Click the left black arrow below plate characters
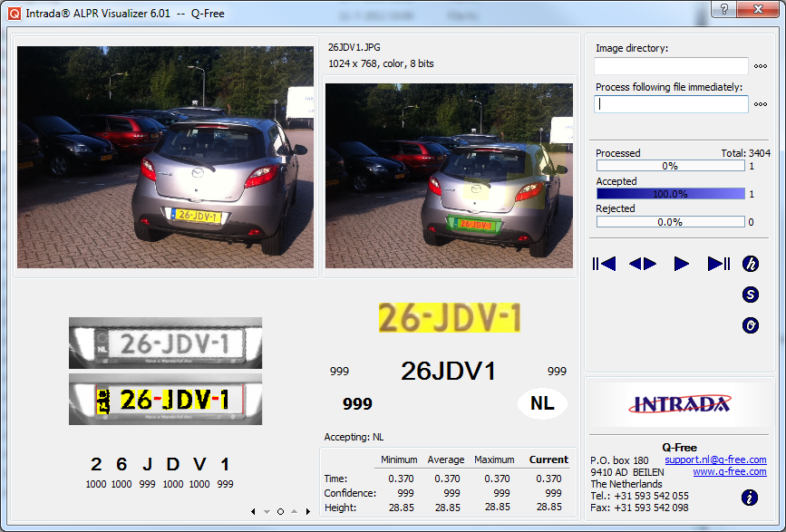The height and width of the screenshot is (532, 786). point(253,512)
